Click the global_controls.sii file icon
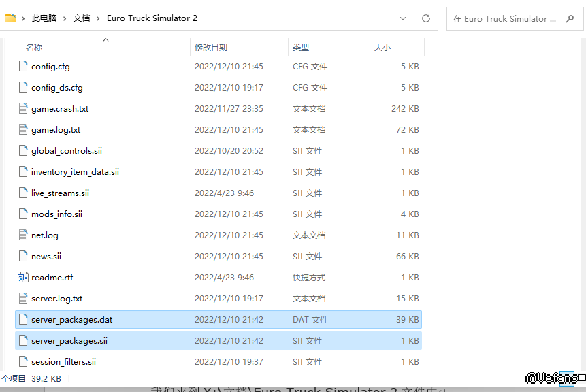This screenshot has height=392, width=586. tap(22, 151)
